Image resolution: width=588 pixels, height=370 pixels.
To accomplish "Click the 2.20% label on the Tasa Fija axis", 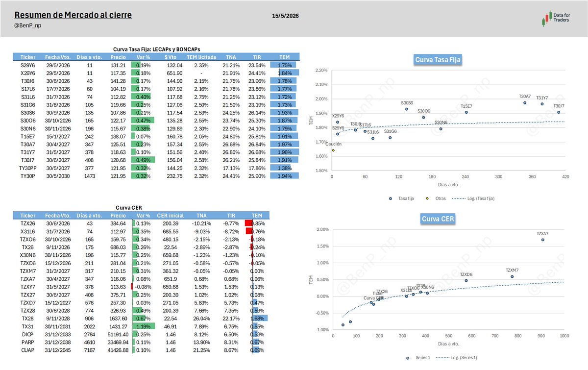I will [320, 71].
